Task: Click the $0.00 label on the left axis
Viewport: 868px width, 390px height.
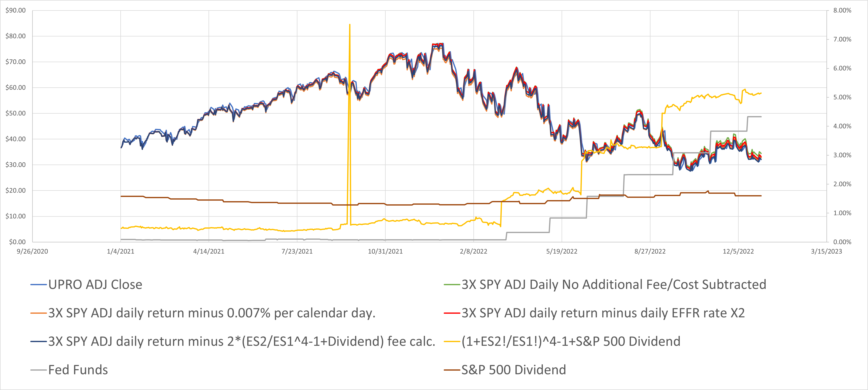Action: point(17,242)
